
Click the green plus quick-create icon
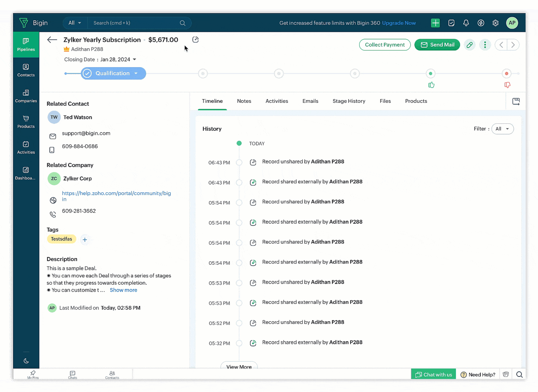pos(435,23)
